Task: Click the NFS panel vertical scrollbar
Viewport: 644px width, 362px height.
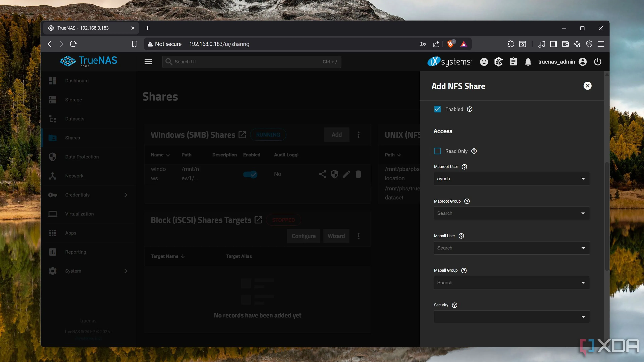Action: click(607, 216)
